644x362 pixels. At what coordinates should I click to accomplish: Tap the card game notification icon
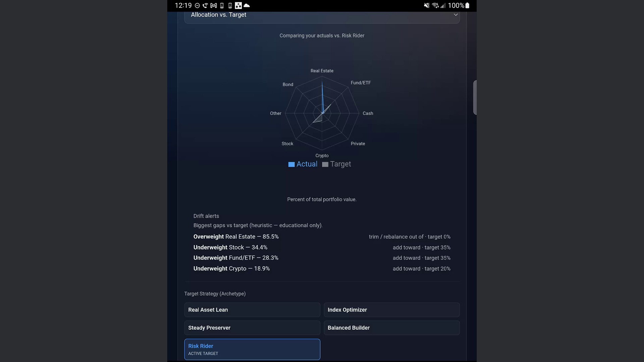click(x=238, y=5)
